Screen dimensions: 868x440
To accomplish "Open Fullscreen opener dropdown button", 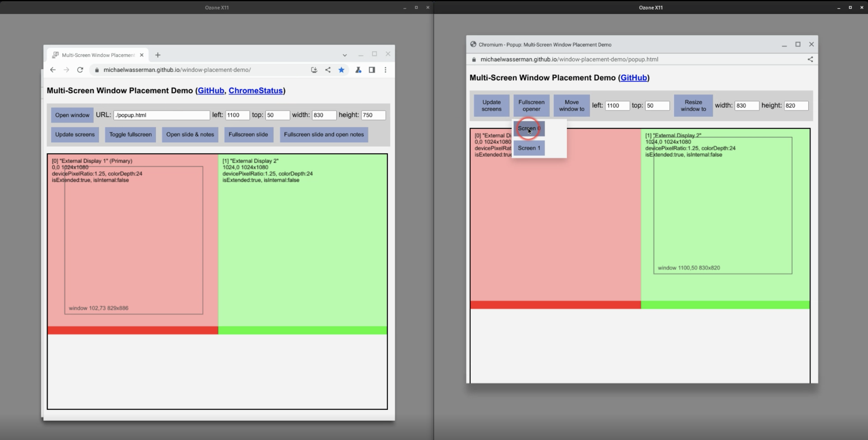I will tap(531, 105).
